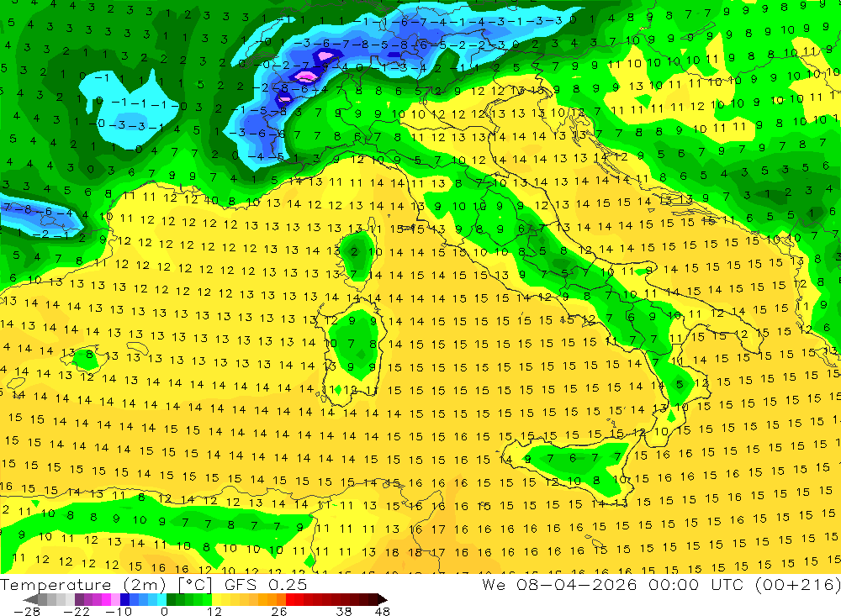
Task: Click the darkest blue swatch in the color bar
Action: point(124,599)
